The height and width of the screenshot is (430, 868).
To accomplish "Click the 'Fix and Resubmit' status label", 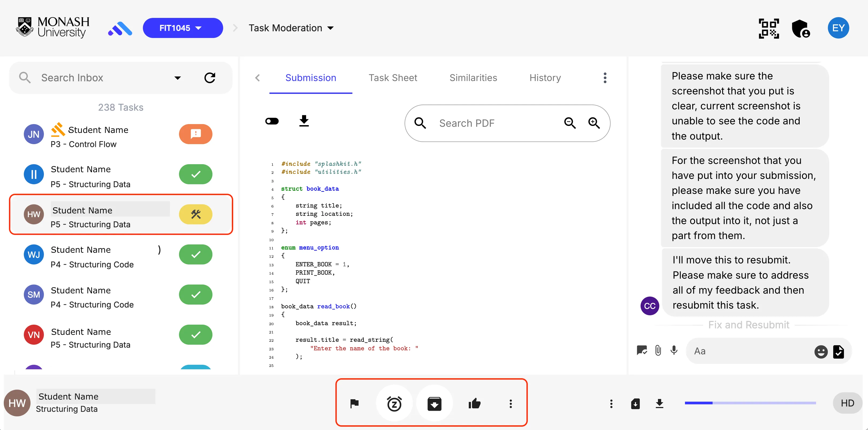I will pos(748,325).
